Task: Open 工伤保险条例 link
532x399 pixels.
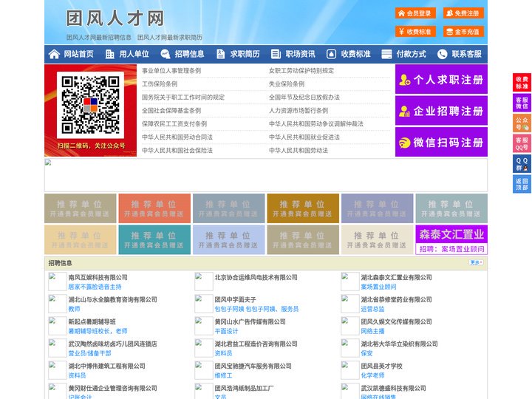Action: [160, 83]
